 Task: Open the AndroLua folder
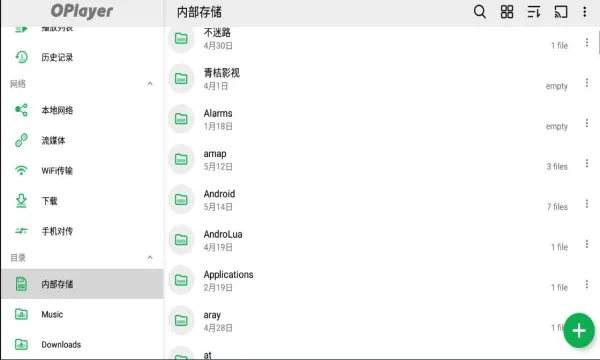381,240
